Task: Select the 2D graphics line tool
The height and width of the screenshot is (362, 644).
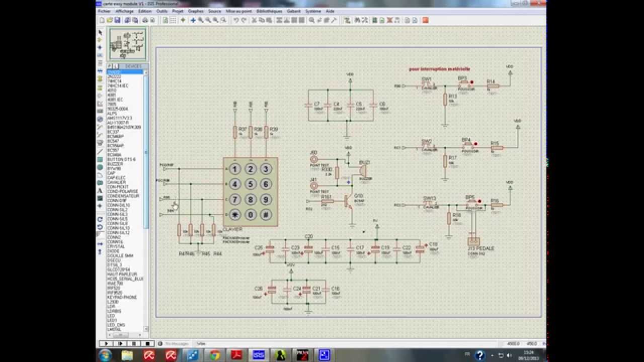Action: (100, 150)
